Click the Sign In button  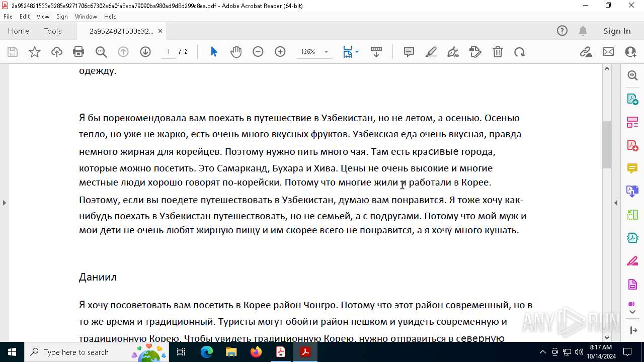(617, 31)
